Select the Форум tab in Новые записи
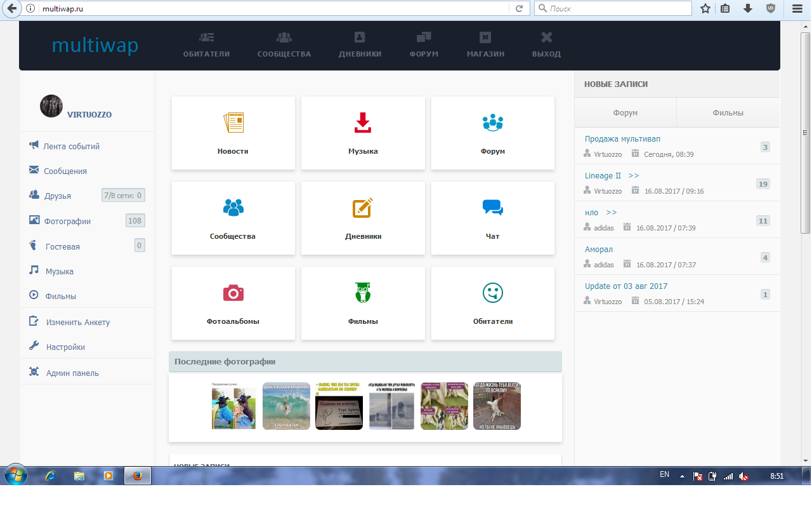The height and width of the screenshot is (508, 812). point(625,113)
